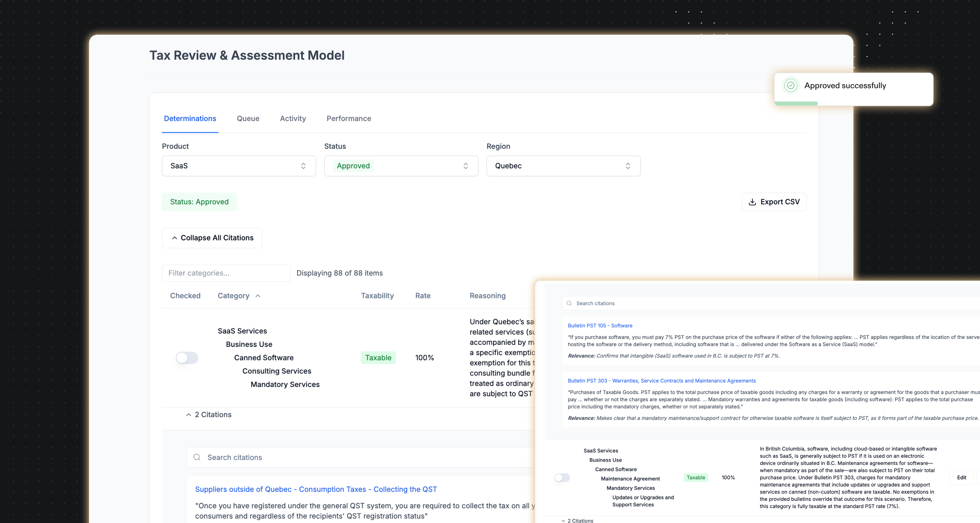Toggle the Consulting Services row checked switch

(187, 358)
